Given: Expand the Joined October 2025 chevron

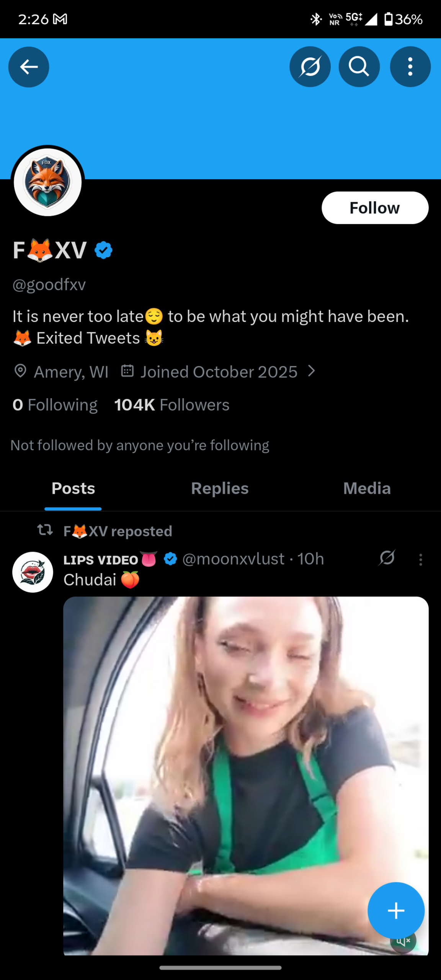Looking at the screenshot, I should (x=312, y=371).
